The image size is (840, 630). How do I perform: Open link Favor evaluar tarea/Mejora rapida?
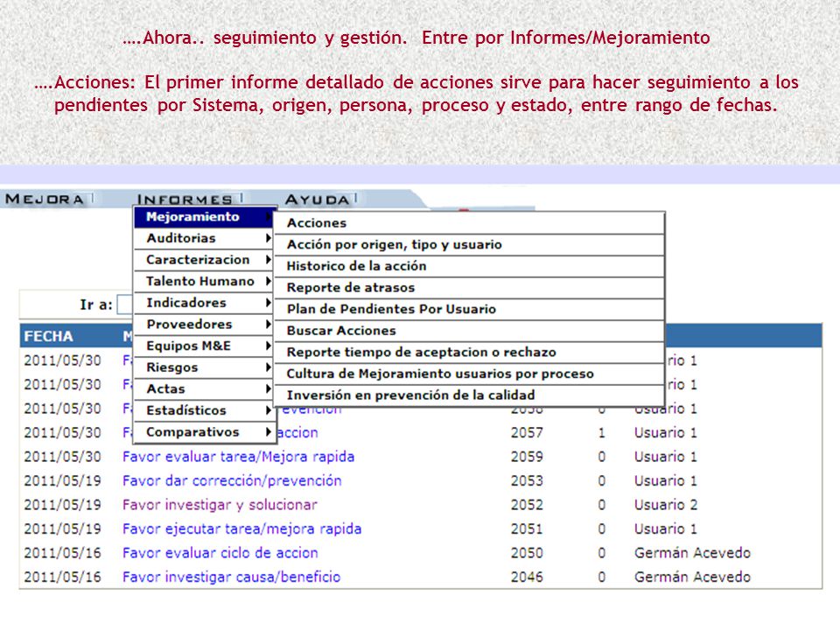pyautogui.click(x=238, y=457)
